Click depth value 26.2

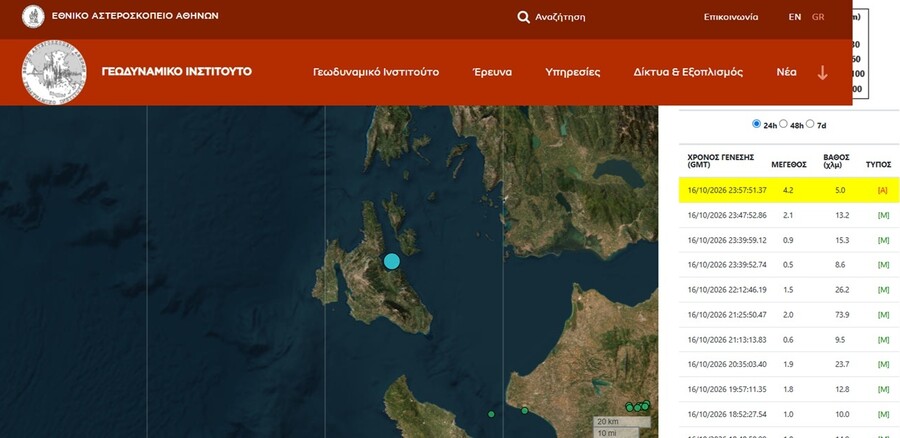point(842,290)
